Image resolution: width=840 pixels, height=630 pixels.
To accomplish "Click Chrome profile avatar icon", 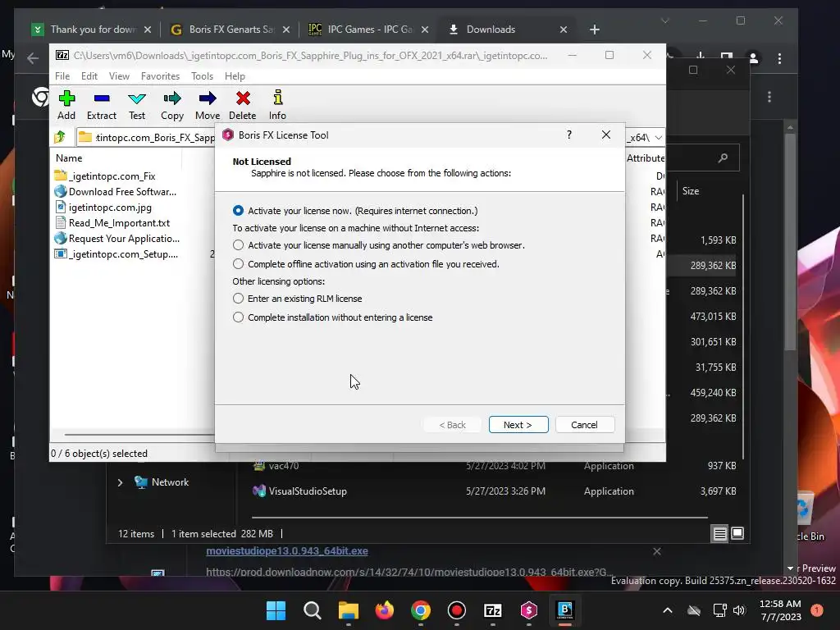I will coord(753,58).
